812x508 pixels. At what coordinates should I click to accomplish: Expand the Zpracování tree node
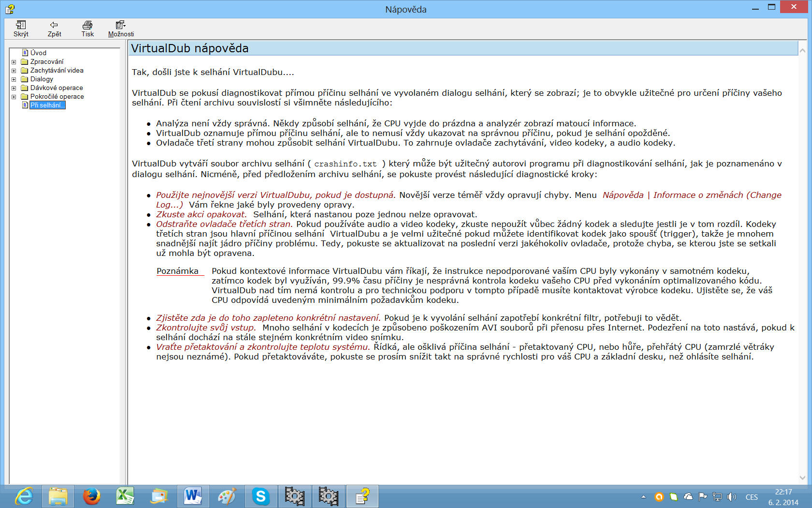[x=14, y=62]
